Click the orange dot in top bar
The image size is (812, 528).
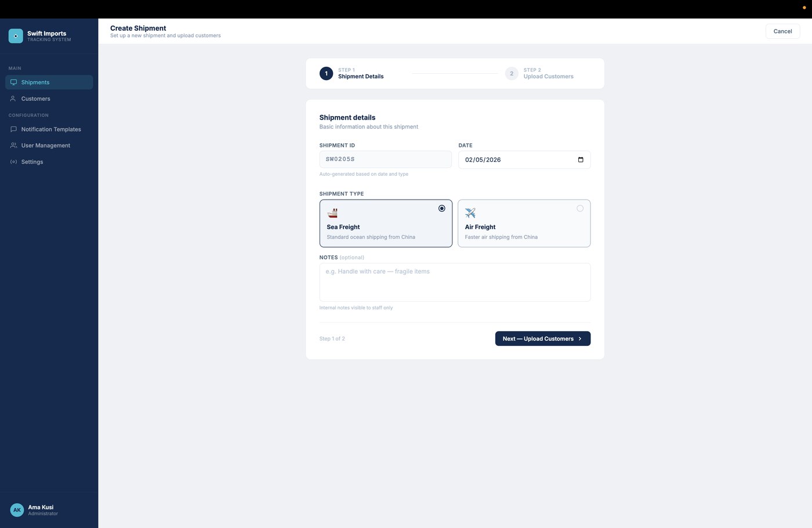(804, 8)
